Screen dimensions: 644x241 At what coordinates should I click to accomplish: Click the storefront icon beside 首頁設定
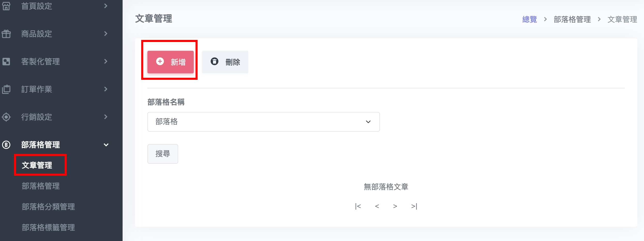coord(6,6)
